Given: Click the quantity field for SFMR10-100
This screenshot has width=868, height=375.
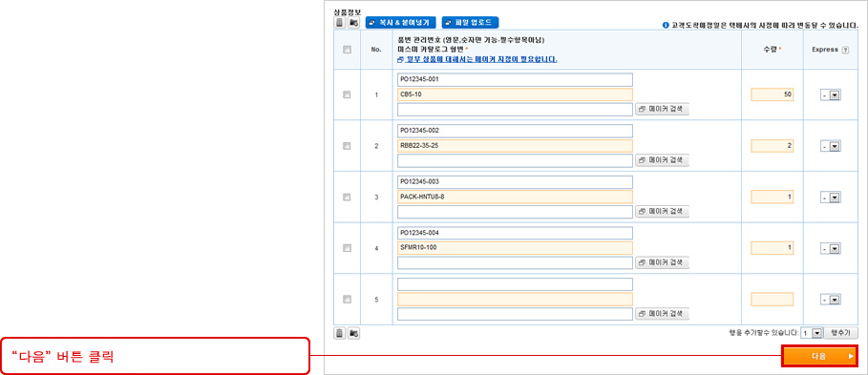Looking at the screenshot, I should pos(773,248).
